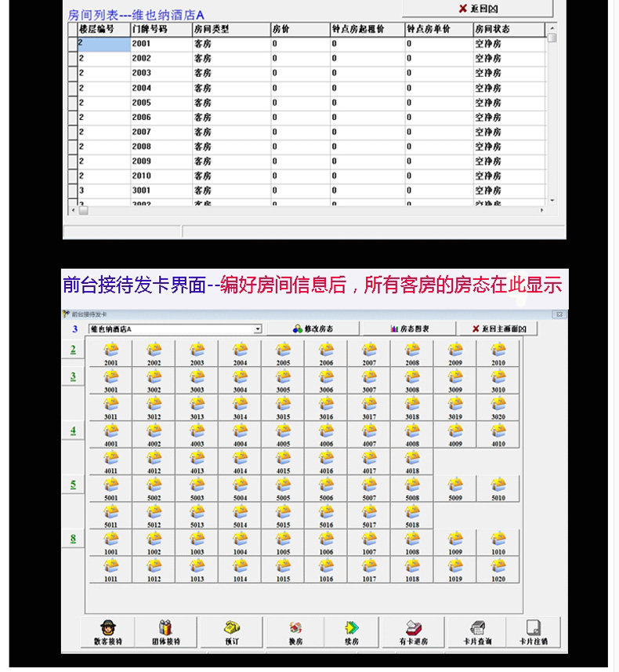
Task: Select room 3011 icon
Action: [111, 408]
